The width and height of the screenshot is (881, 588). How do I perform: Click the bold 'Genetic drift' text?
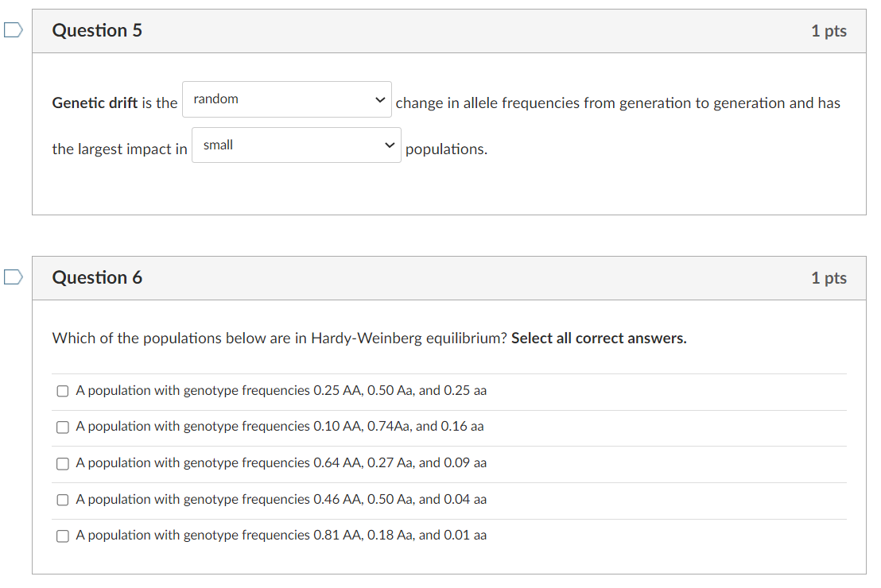click(x=95, y=103)
